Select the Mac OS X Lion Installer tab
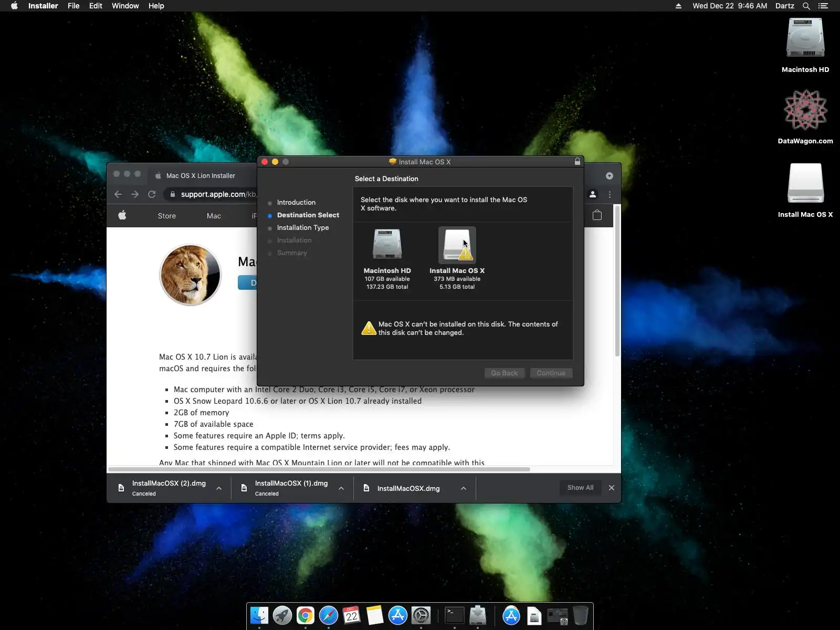This screenshot has height=630, width=840. 201,176
